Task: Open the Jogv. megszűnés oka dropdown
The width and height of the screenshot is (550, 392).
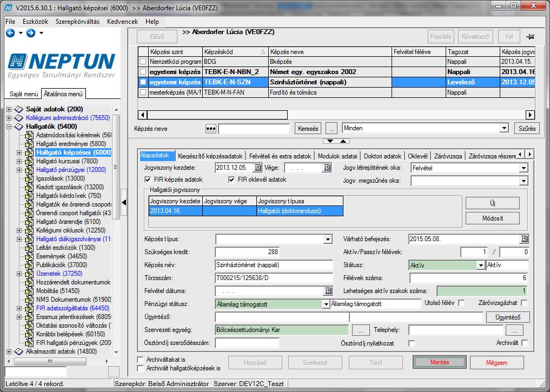Action: 524,181
